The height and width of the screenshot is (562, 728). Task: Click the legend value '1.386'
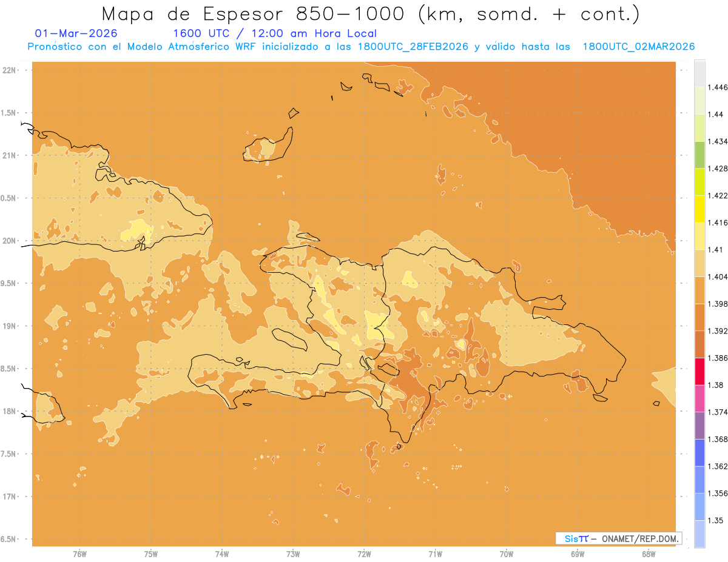[718, 358]
